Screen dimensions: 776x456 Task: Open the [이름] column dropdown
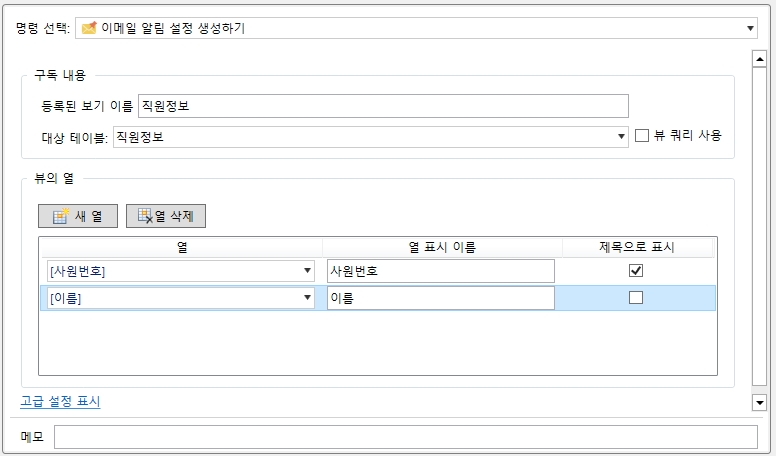click(x=307, y=298)
